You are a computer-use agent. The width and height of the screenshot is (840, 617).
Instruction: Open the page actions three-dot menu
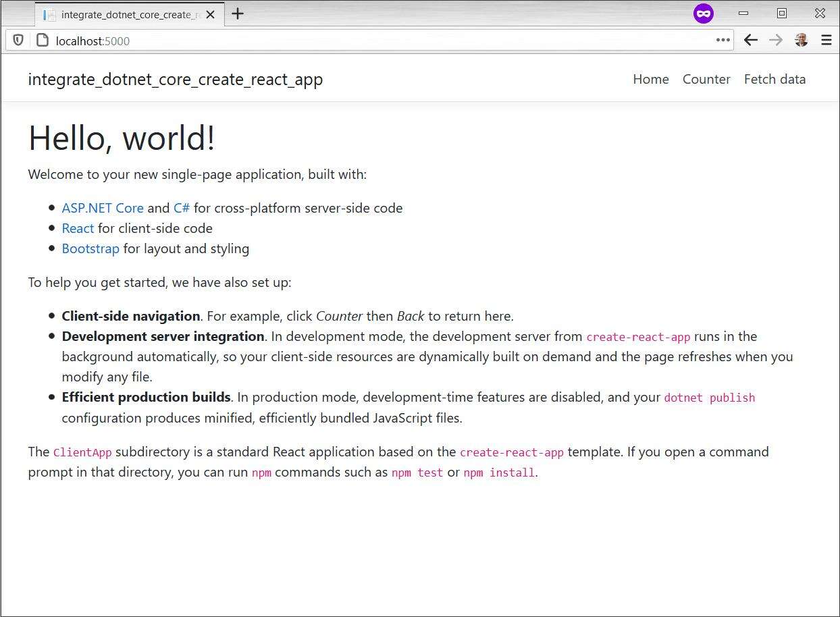point(723,40)
